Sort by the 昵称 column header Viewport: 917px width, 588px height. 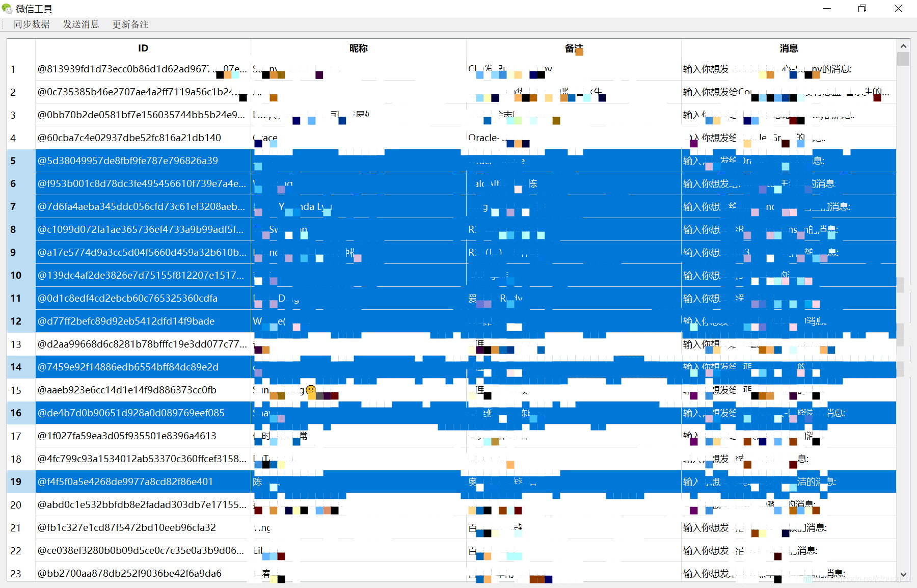(x=359, y=48)
